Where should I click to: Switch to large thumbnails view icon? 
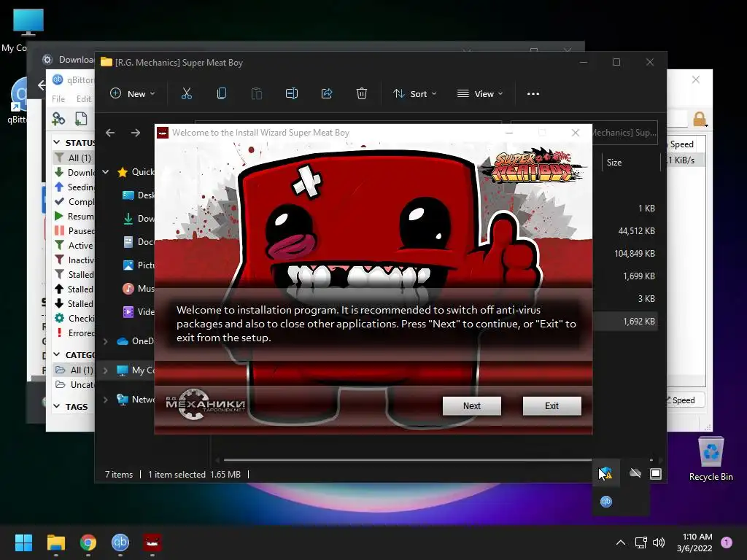tap(656, 474)
